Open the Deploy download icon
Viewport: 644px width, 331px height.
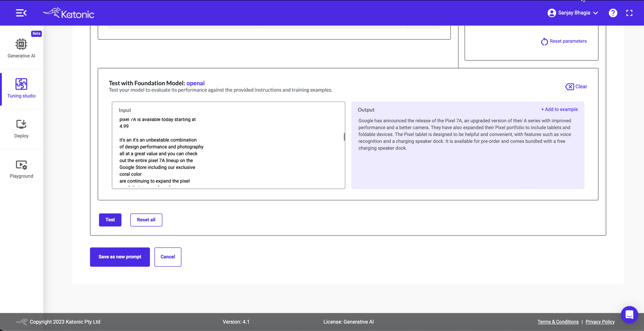tap(21, 124)
